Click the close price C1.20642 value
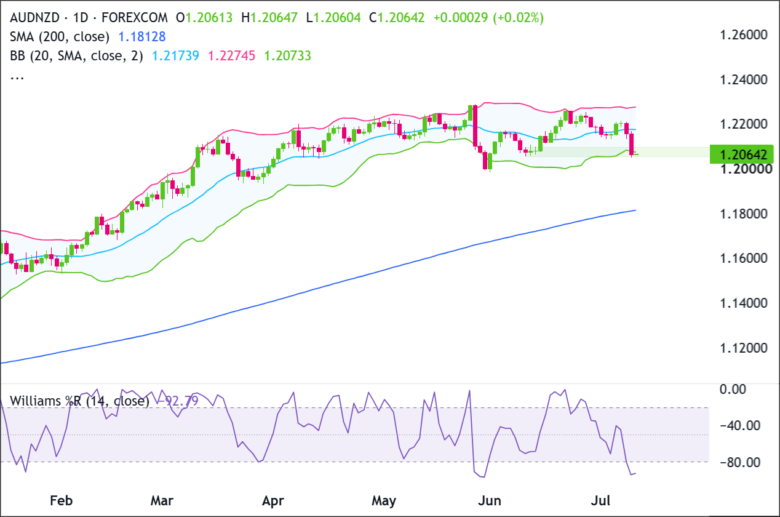780x517 pixels. (396, 18)
